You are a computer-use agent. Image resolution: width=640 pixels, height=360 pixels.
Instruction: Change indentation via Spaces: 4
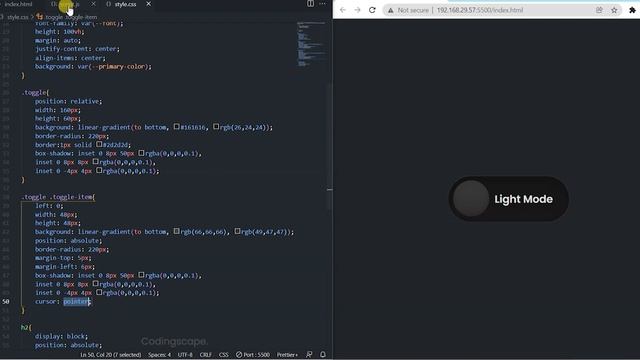click(x=160, y=355)
